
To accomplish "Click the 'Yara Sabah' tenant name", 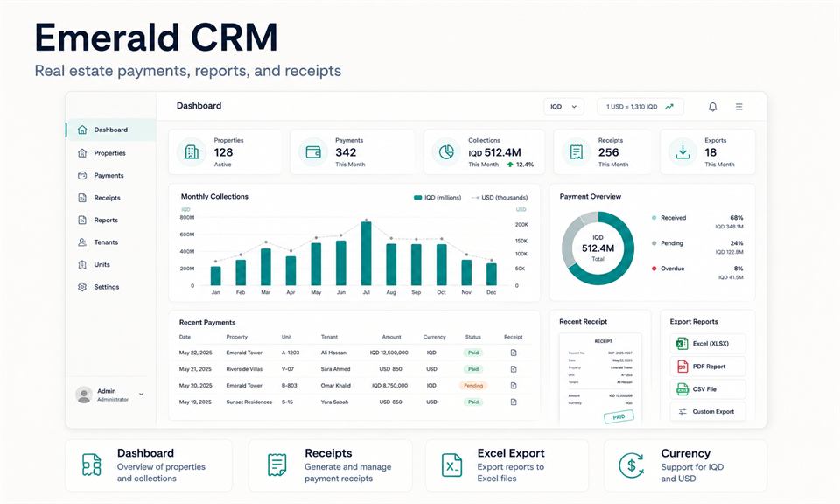I will tap(334, 402).
